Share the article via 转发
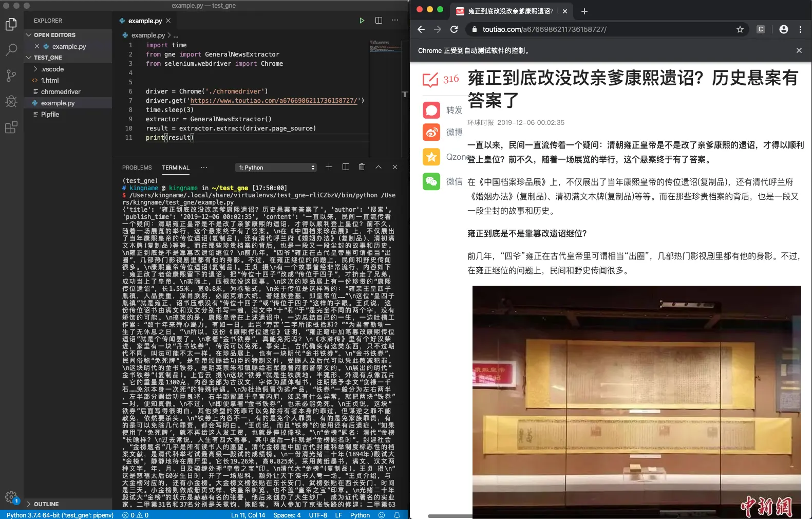 [x=443, y=110]
